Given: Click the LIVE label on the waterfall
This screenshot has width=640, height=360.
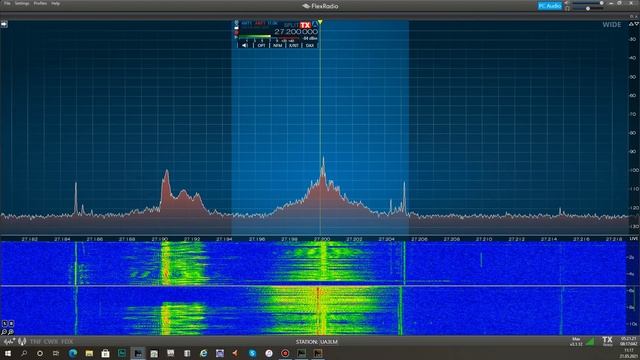Looking at the screenshot, I should coord(633,239).
